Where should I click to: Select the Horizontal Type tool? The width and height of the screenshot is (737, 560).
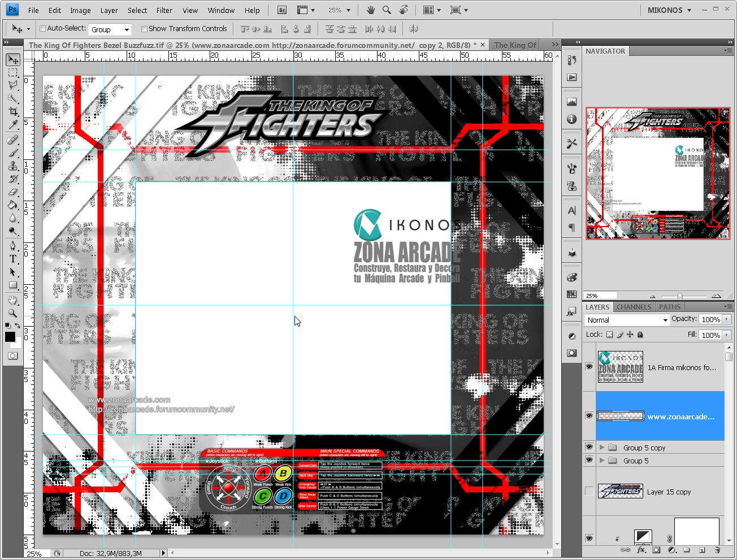click(13, 259)
